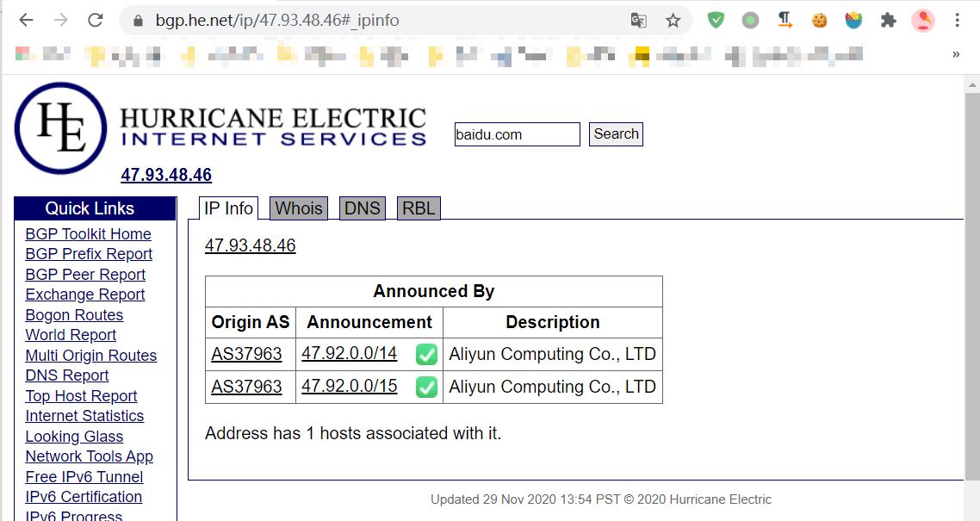Click the Description column header
Screen dimensions: 980x521
click(553, 322)
